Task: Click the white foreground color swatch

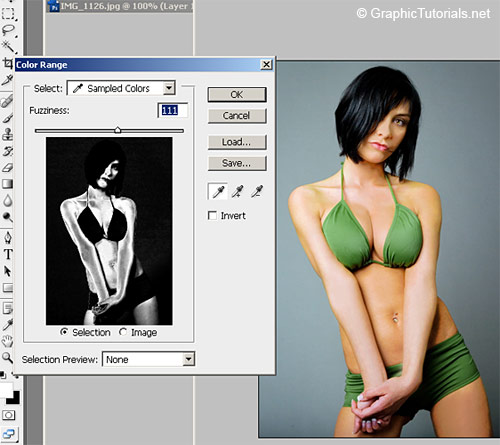Action: [x=6, y=390]
